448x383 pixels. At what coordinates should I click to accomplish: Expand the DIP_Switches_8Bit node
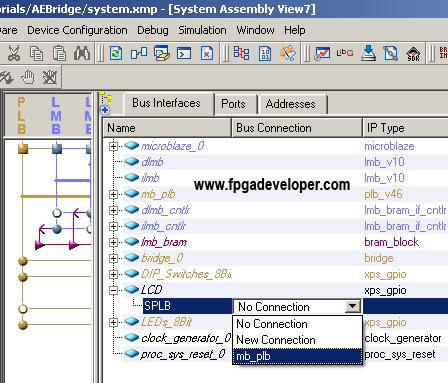point(113,274)
